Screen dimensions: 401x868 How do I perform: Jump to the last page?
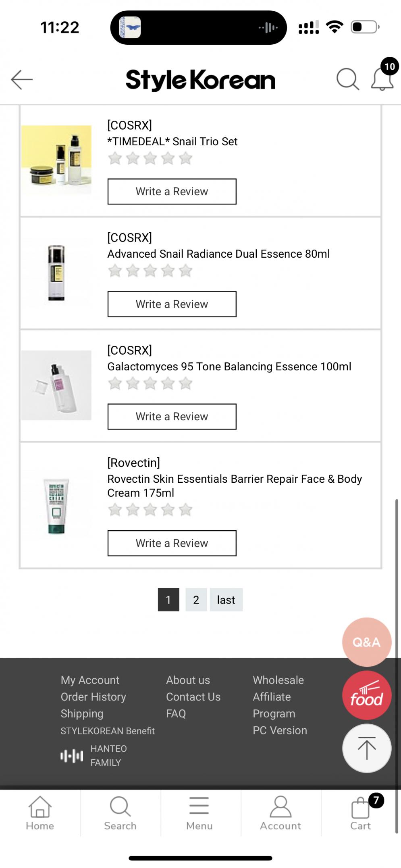(226, 600)
